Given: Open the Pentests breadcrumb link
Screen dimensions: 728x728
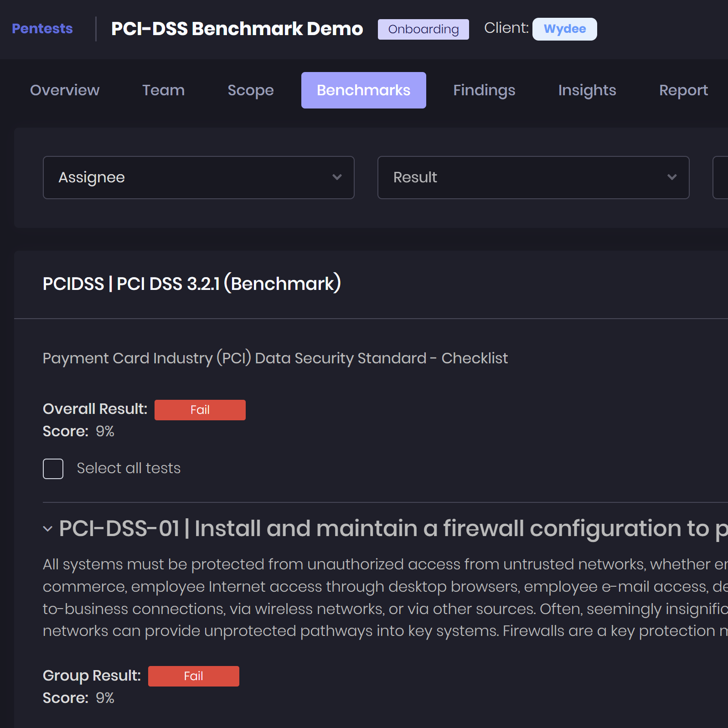Looking at the screenshot, I should (x=42, y=29).
